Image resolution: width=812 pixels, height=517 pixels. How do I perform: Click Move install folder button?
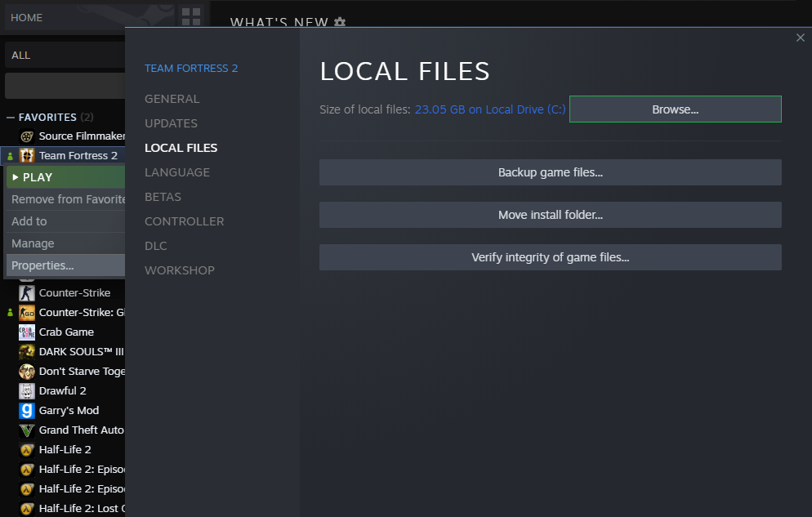click(550, 215)
